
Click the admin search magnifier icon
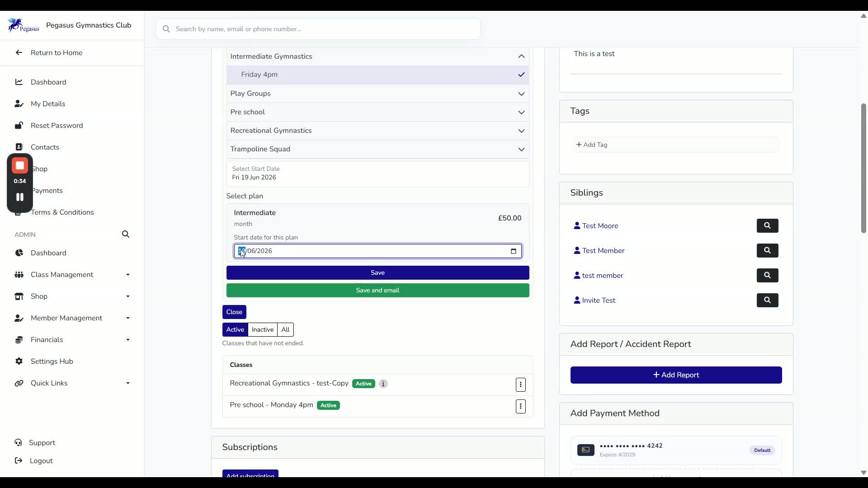pos(126,234)
